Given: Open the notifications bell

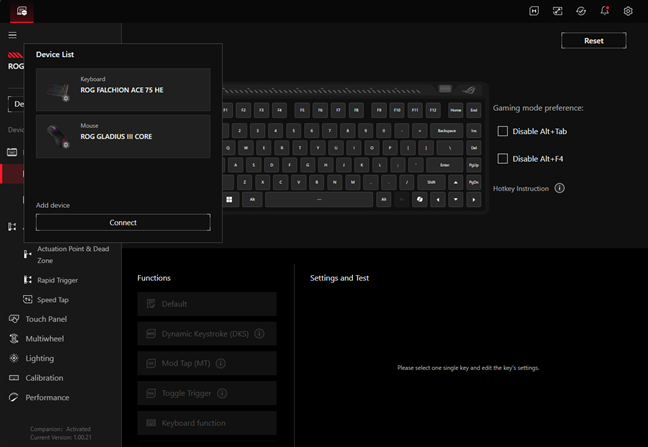Looking at the screenshot, I should (x=605, y=11).
